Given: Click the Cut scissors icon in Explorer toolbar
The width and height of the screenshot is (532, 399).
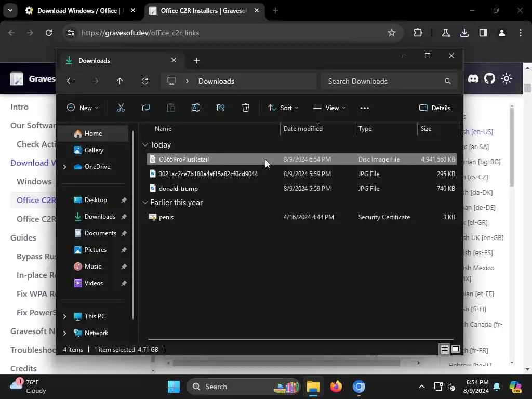Looking at the screenshot, I should tap(121, 108).
